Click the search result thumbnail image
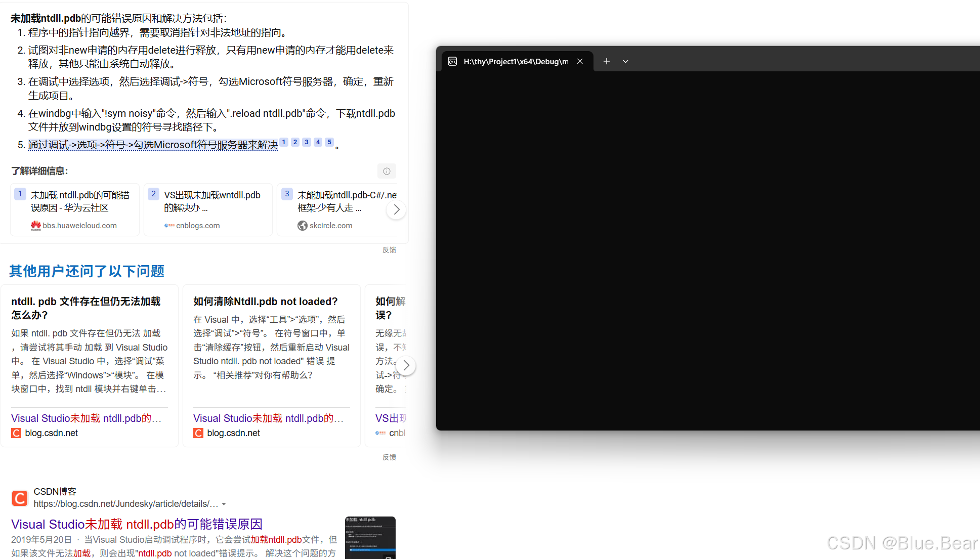The height and width of the screenshot is (559, 980). (370, 537)
